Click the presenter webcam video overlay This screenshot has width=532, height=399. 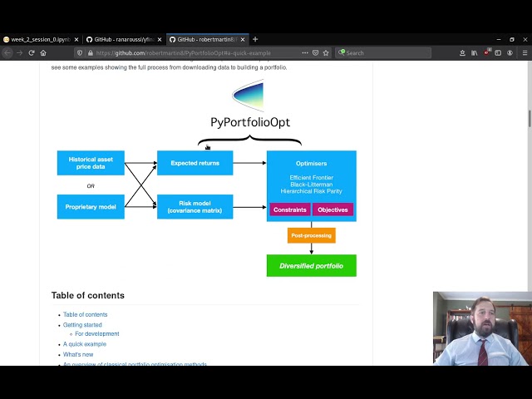click(x=482, y=328)
